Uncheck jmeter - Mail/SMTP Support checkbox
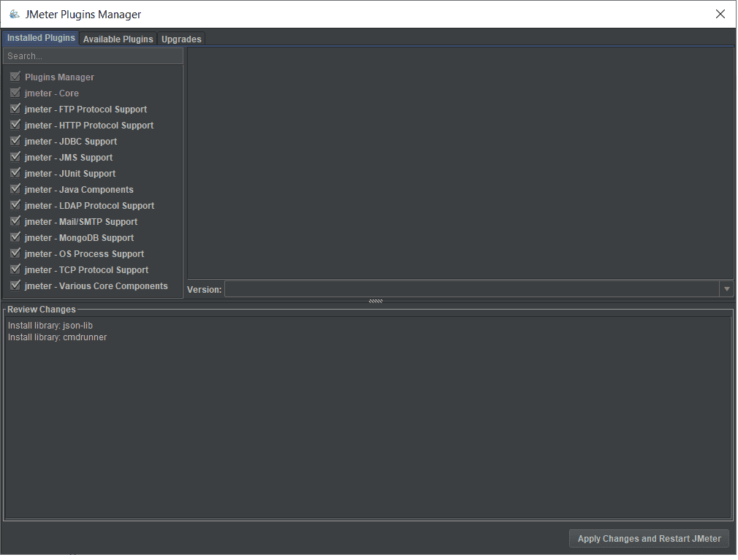This screenshot has height=560, width=738. (15, 221)
